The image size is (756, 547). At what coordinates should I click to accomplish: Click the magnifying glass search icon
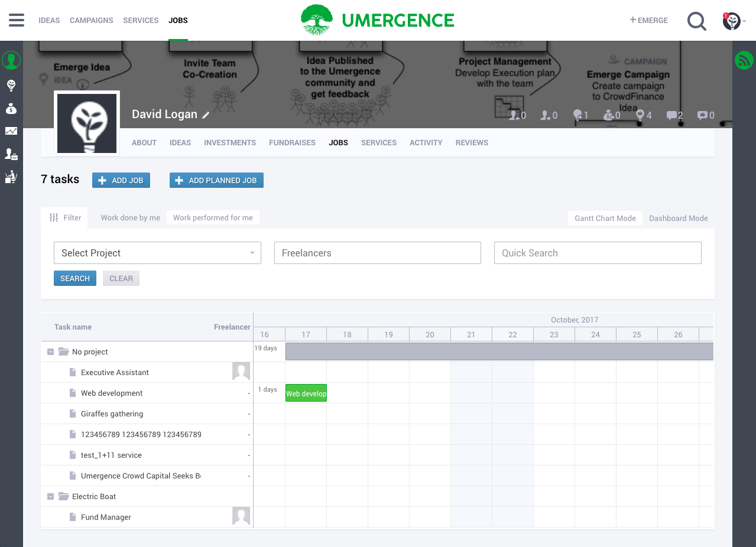pyautogui.click(x=696, y=21)
